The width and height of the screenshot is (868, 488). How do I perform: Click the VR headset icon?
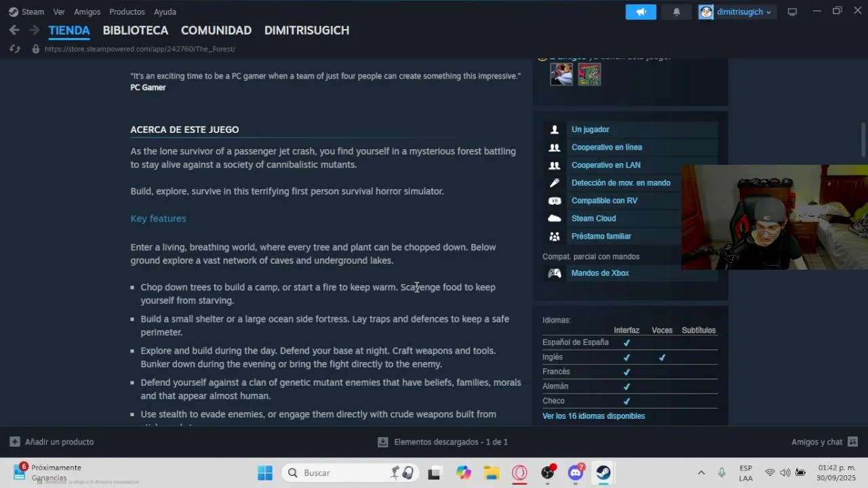[x=555, y=201]
